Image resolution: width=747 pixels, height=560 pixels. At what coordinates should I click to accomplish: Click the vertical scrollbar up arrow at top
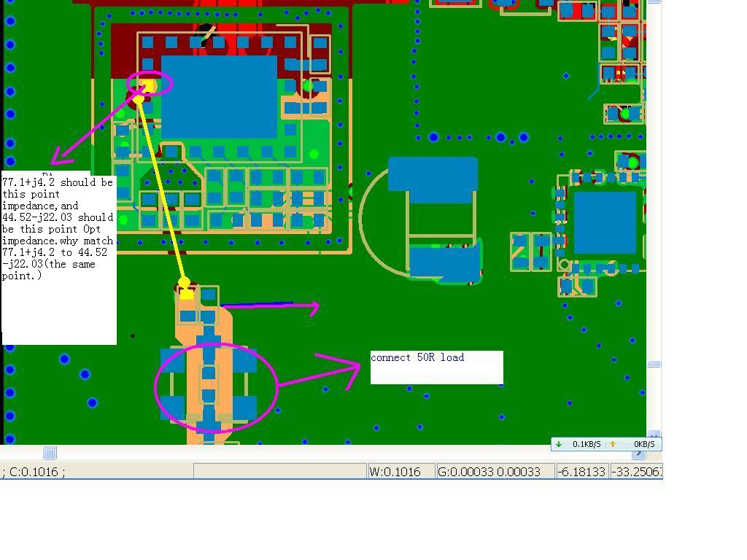pos(654,2)
